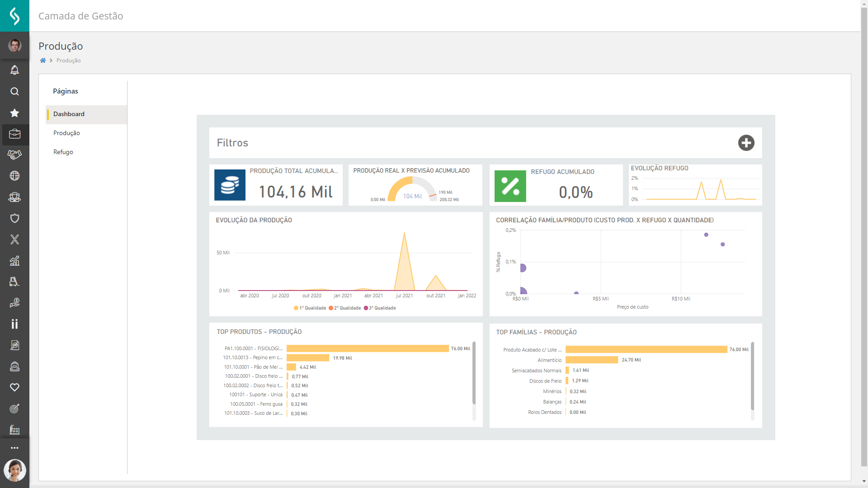Open the heart sidebar icon
Screen dimensions: 868x488
pos(14,388)
